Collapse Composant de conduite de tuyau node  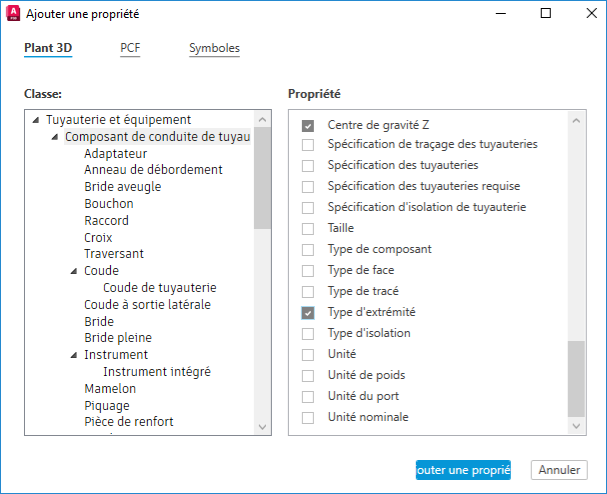(55, 137)
